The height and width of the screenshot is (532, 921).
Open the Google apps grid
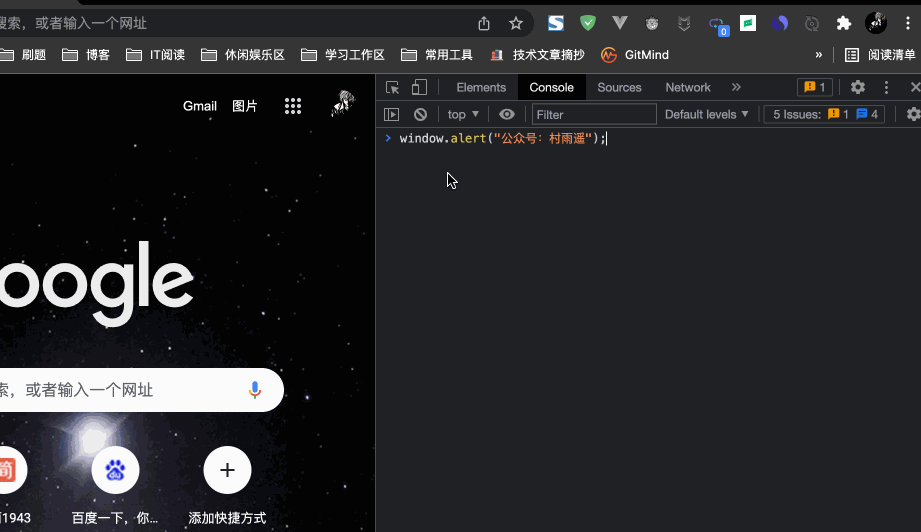coord(293,106)
